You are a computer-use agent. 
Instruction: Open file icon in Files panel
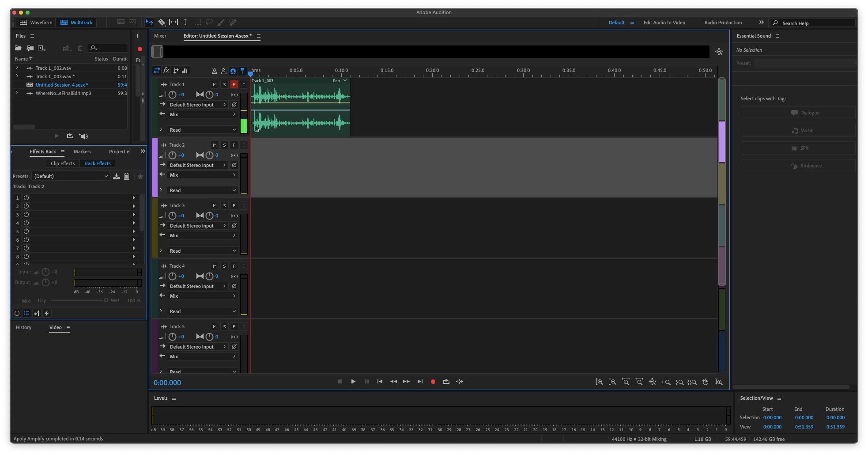point(18,48)
